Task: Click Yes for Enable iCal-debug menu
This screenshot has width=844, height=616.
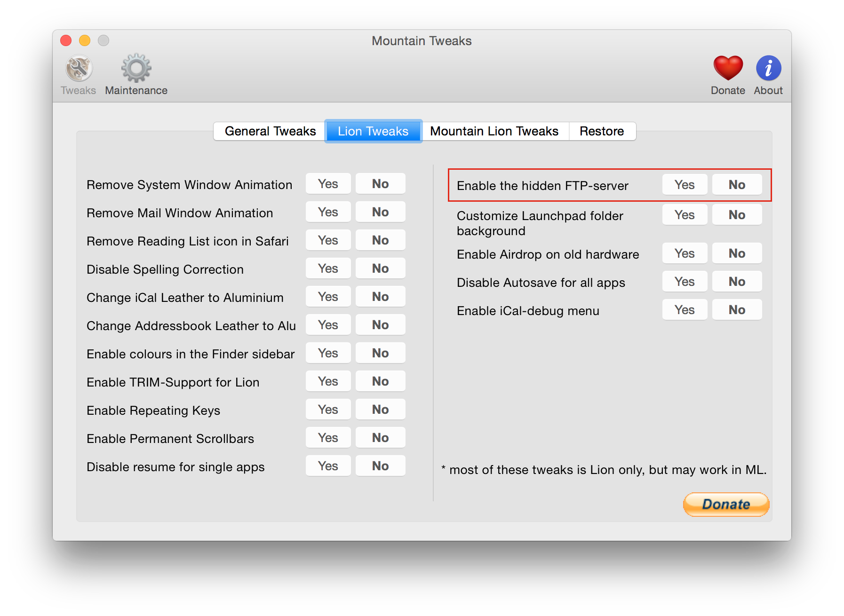Action: (685, 310)
